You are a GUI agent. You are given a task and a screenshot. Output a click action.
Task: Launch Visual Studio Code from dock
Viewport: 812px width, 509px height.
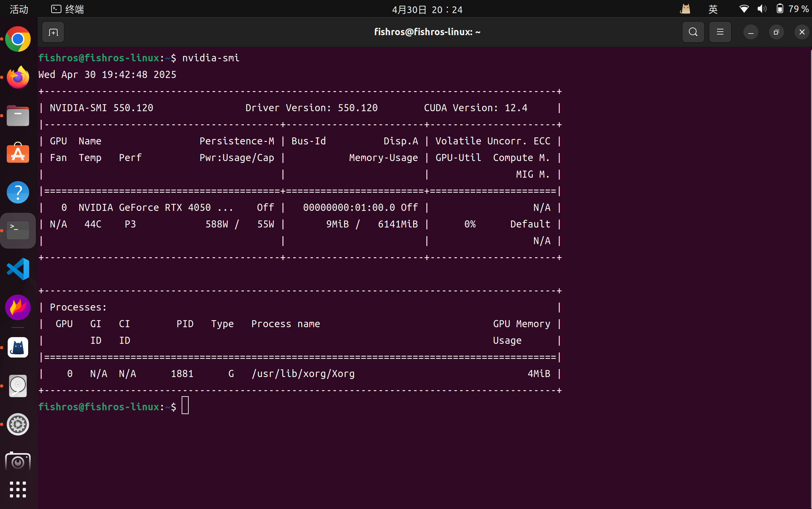tap(18, 269)
